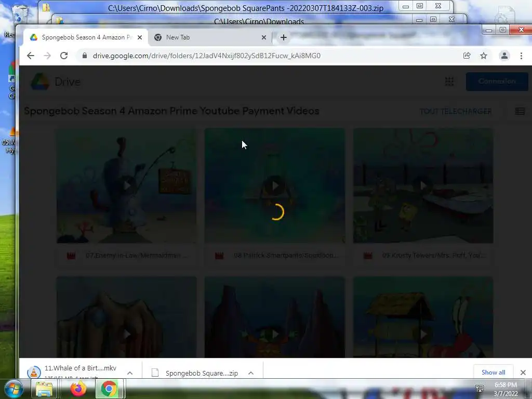Click the share page icon in address bar
This screenshot has height=399, width=532.
[467, 56]
